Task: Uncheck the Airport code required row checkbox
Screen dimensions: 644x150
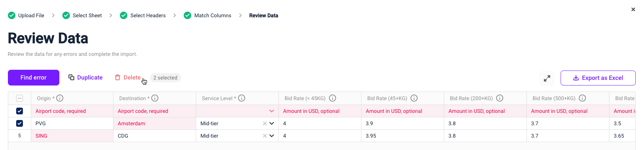Action: pos(20,111)
